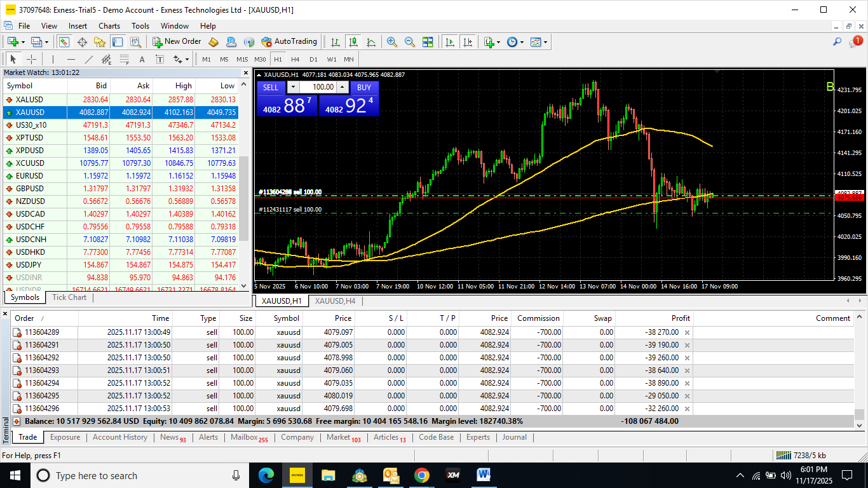Open the Charts menu
This screenshot has height=488, width=868.
109,26
